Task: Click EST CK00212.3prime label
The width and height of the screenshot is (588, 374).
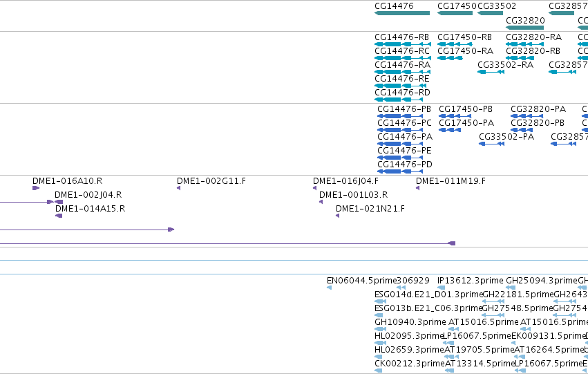Action: pyautogui.click(x=410, y=364)
